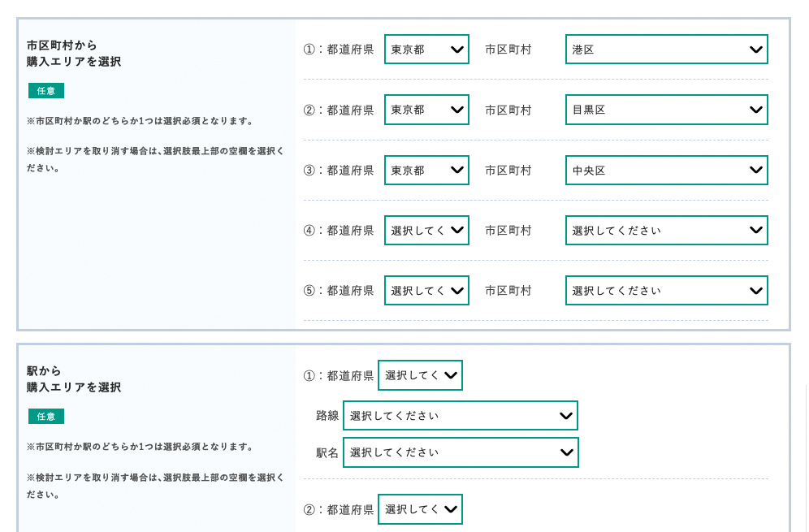Open prefecture dropdown in municipality row ②

(426, 110)
